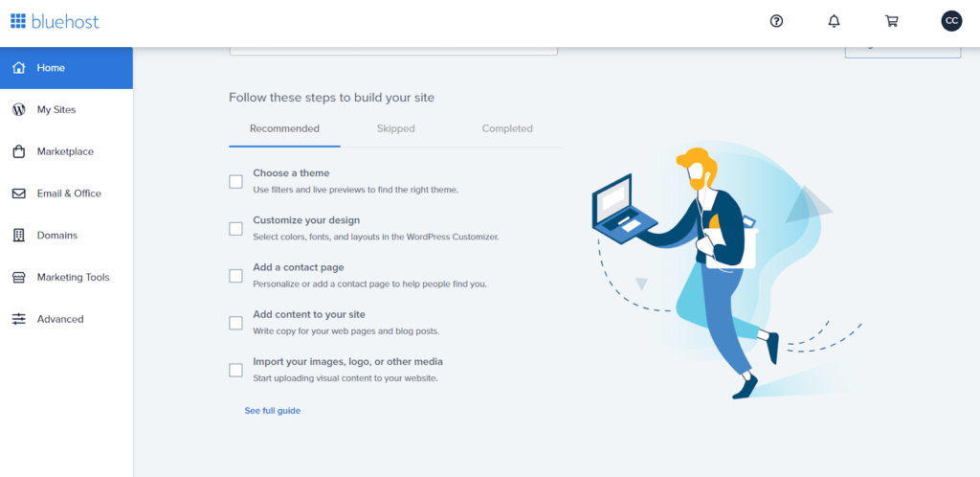The image size is (980, 477).
Task: Click the Customize your design heading
Action: [306, 220]
